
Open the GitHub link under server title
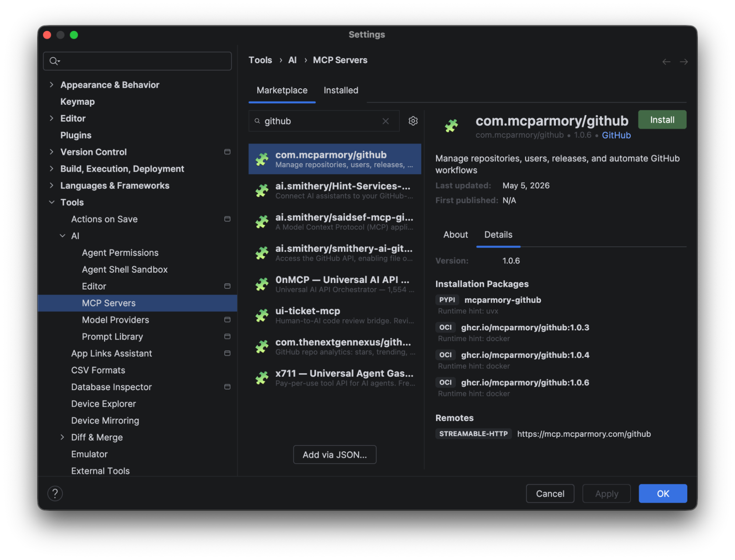coord(616,135)
